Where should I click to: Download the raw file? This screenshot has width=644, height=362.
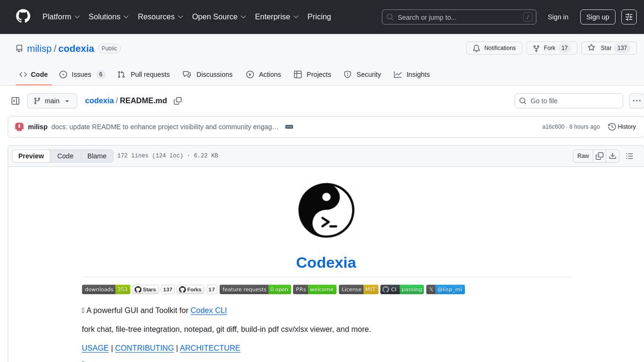tap(612, 156)
